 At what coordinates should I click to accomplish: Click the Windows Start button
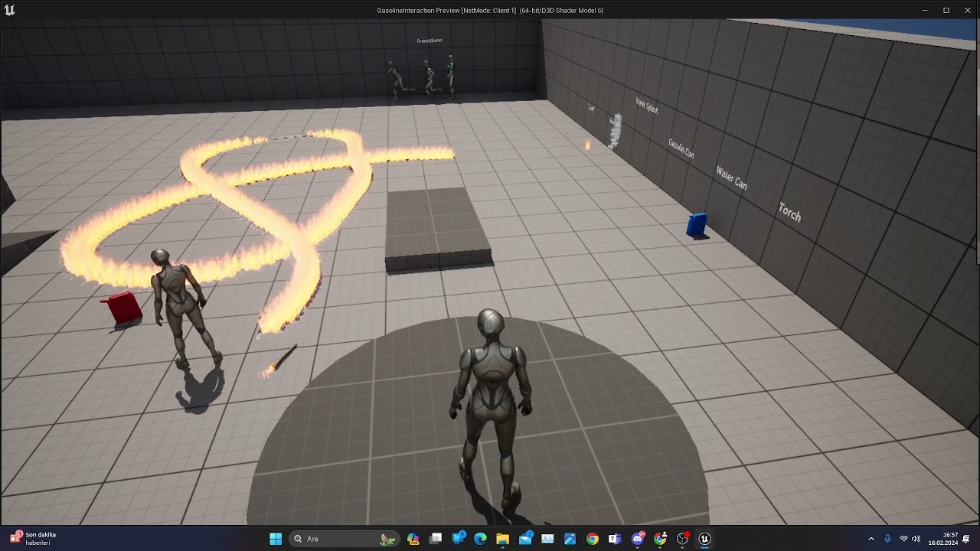pos(276,539)
